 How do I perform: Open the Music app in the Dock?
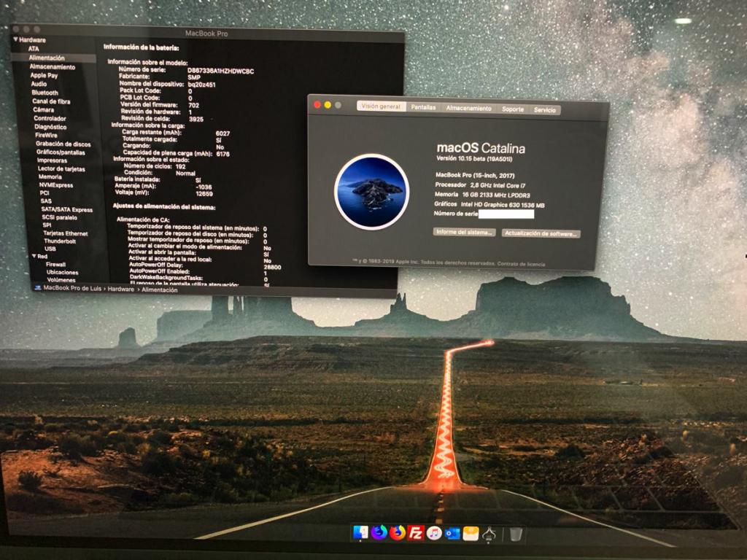coord(434,533)
